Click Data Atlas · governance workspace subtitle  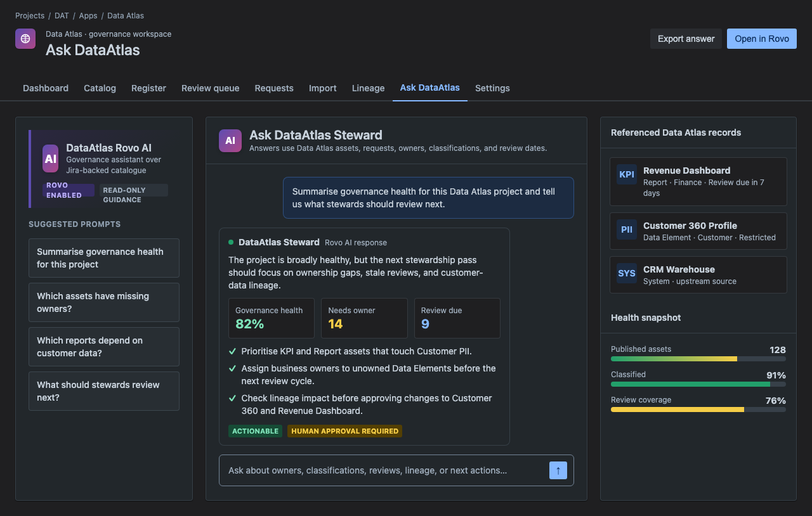[108, 34]
